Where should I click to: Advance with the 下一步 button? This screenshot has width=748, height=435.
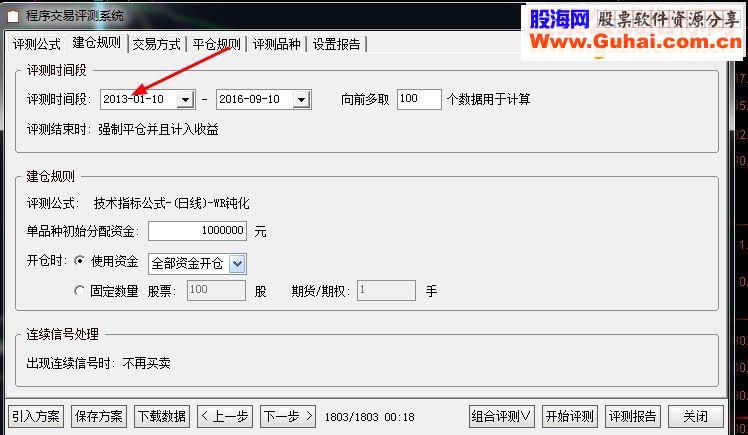(x=288, y=416)
